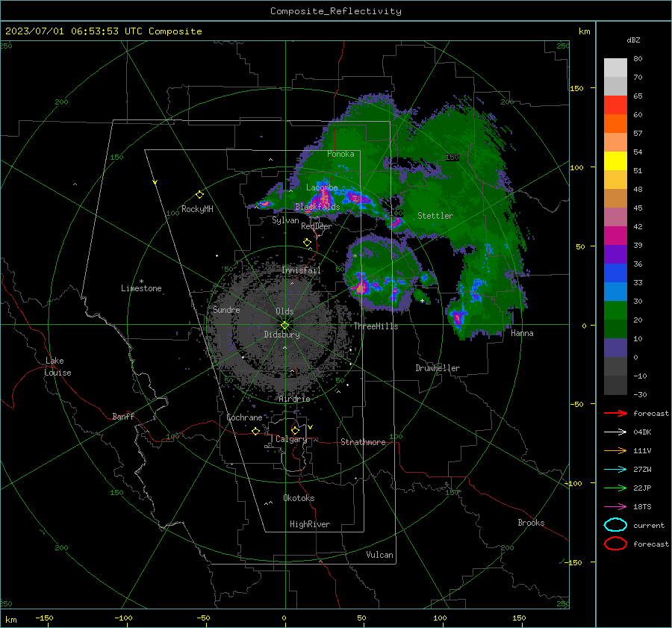Click the yellow diamond marker above Calgary label
The width and height of the screenshot is (672, 628).
295,430
